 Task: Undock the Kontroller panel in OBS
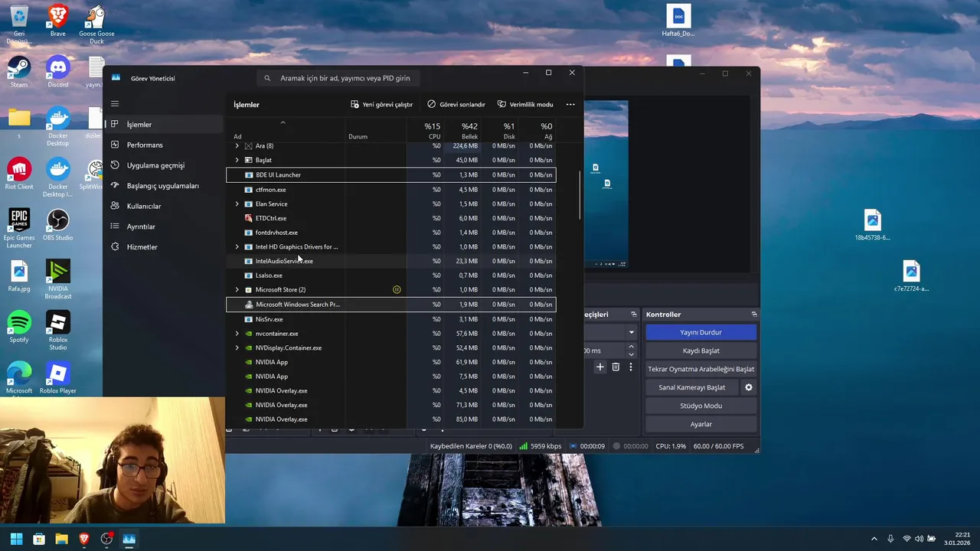754,315
